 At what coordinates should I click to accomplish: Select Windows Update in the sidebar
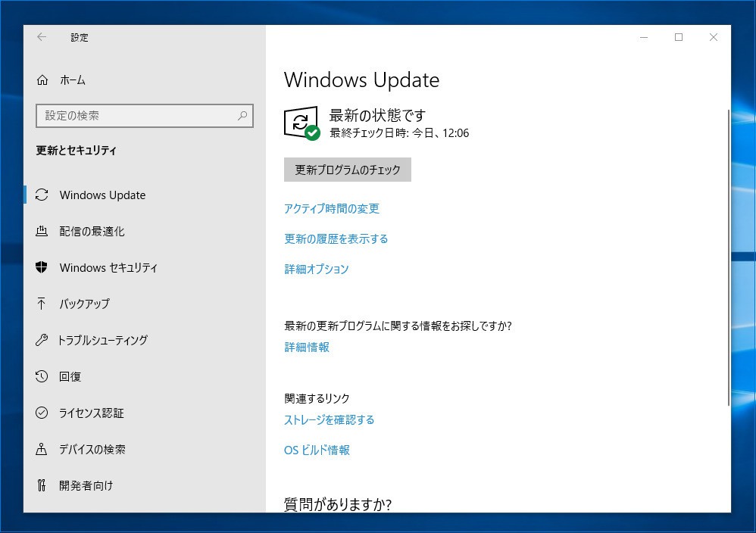(x=103, y=195)
